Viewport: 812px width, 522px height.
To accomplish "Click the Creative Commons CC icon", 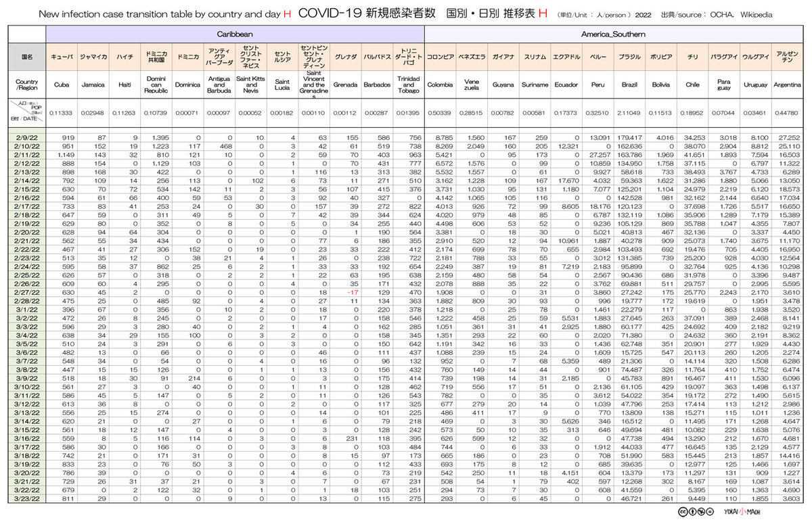I will [x=684, y=512].
